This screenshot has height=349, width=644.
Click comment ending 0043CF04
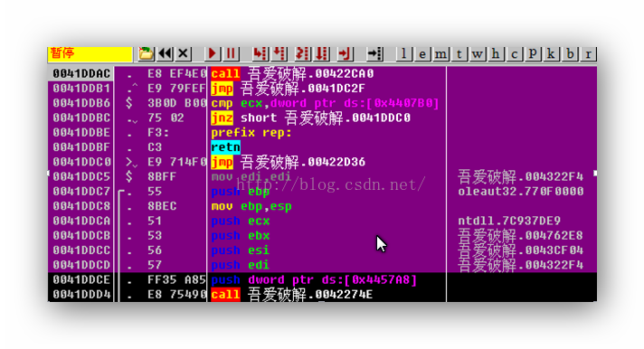pos(520,250)
